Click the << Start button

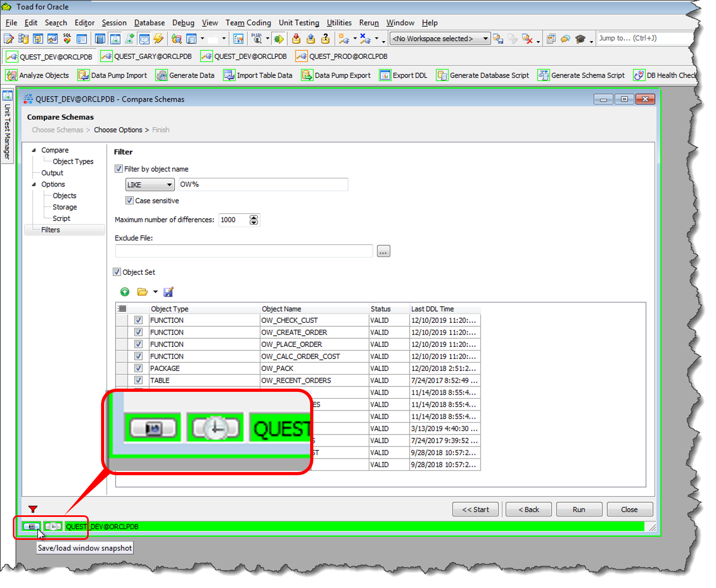click(x=475, y=509)
